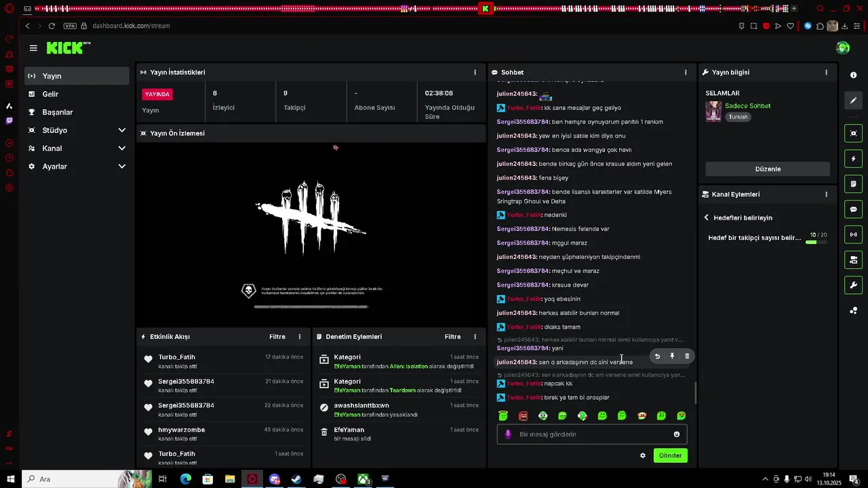
Task: Open Kanal Eylemleri panel three-dot menu
Action: pyautogui.click(x=826, y=194)
